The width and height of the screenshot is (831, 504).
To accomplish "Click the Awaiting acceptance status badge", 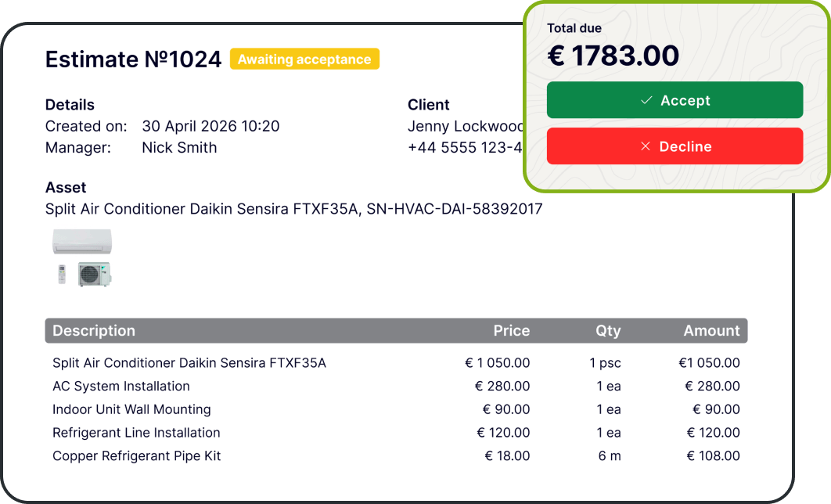I will [304, 59].
